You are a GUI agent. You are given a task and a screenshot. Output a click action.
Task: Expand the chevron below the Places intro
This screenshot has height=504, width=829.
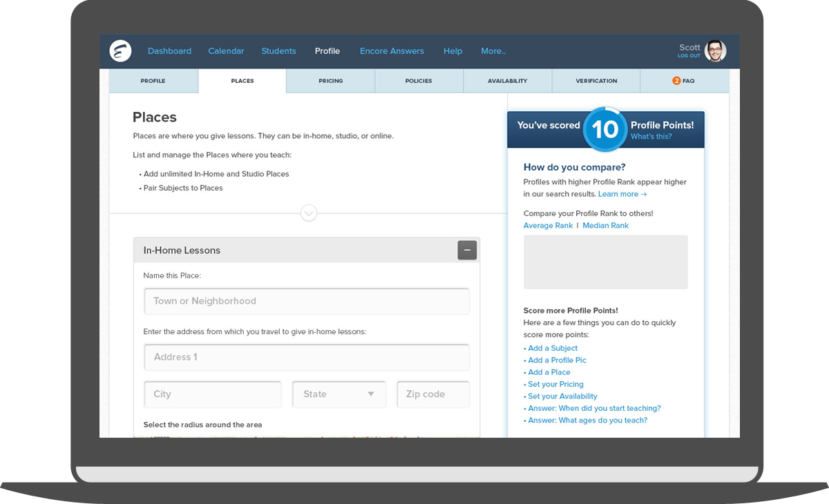tap(309, 213)
